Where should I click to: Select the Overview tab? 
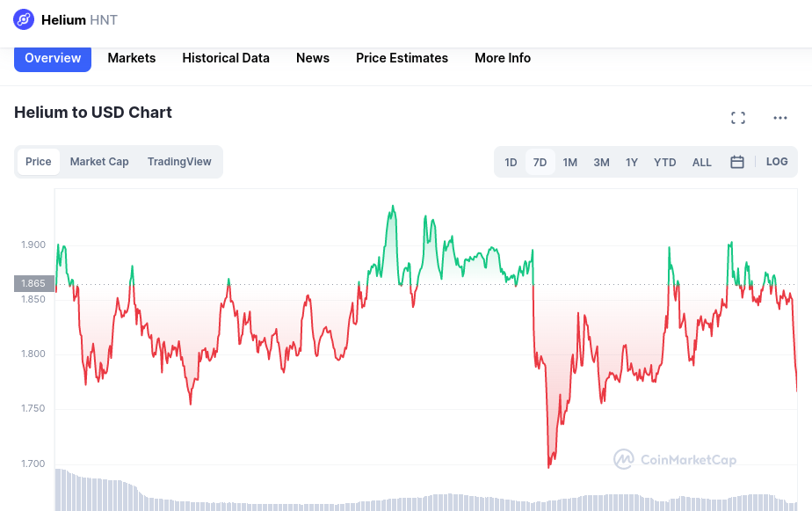(53, 58)
